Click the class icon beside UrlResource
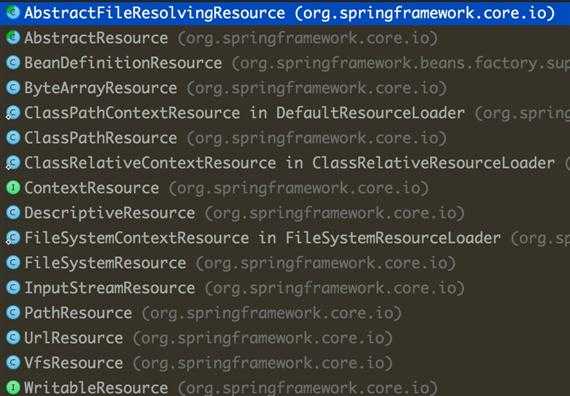 [x=13, y=337]
